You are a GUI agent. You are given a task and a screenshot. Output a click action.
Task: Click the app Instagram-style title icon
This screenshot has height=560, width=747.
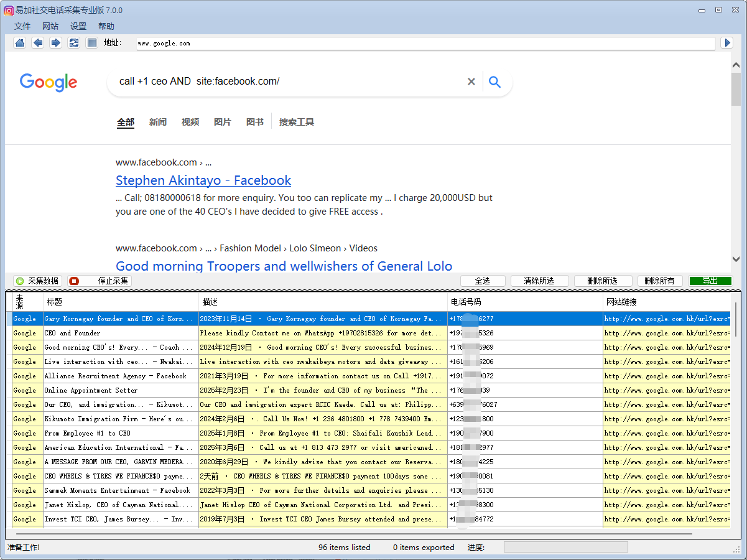click(9, 10)
